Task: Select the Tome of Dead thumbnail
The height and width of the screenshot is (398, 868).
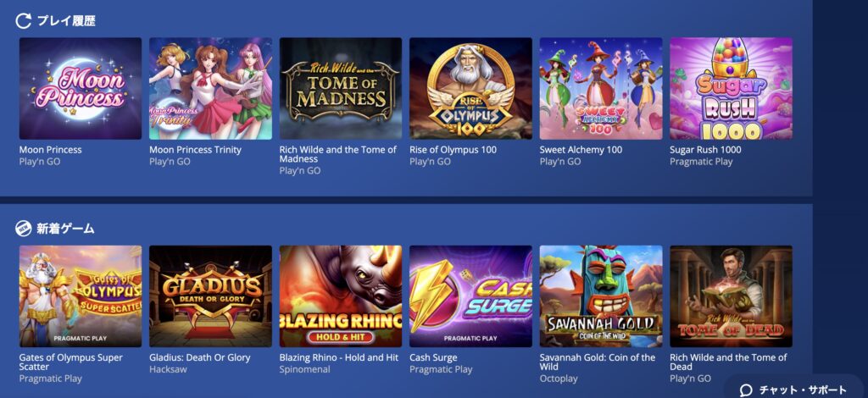Action: tap(731, 296)
